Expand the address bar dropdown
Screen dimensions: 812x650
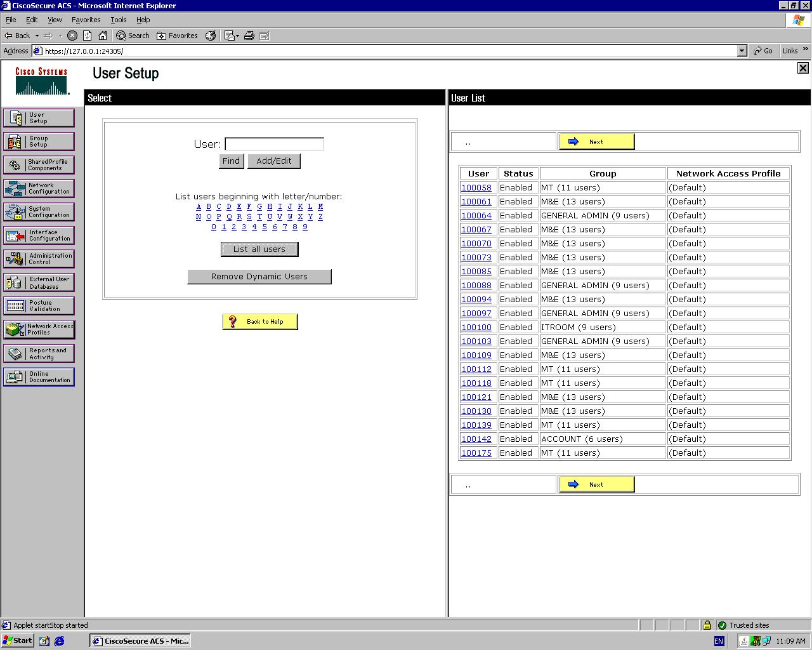pos(742,51)
